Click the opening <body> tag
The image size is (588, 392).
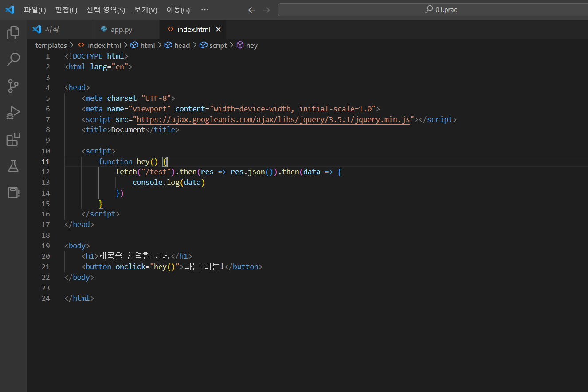pos(77,246)
